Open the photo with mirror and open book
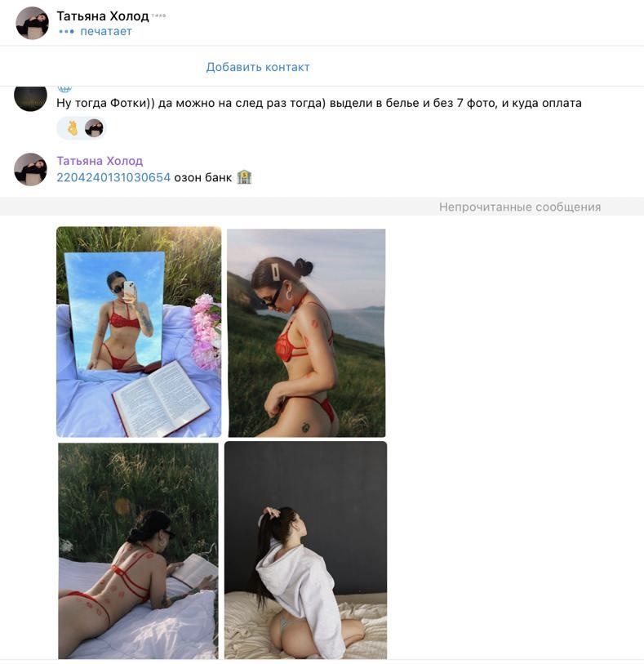 click(x=139, y=332)
